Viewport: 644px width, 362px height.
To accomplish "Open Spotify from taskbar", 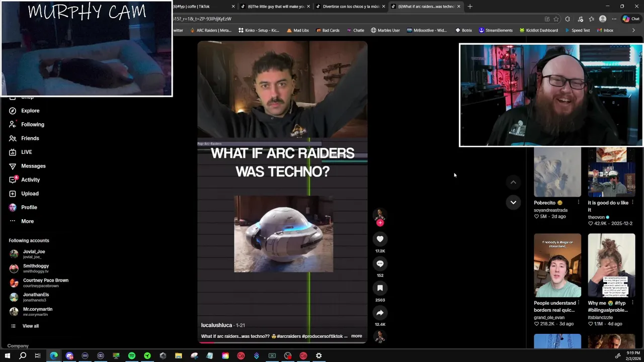I will [131, 355].
